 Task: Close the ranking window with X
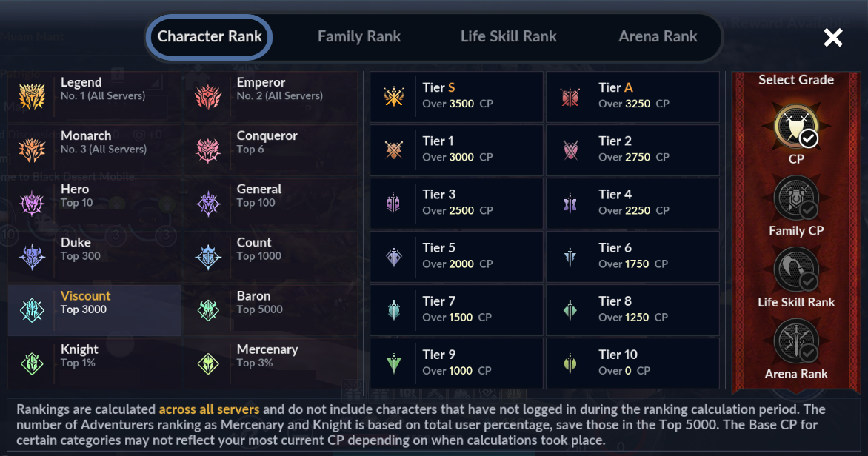pyautogui.click(x=832, y=38)
